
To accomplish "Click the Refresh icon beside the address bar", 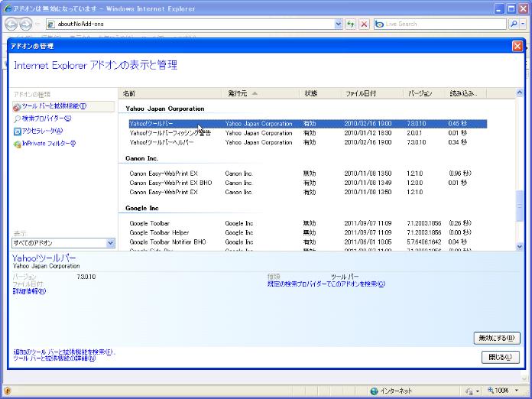I will [351, 24].
